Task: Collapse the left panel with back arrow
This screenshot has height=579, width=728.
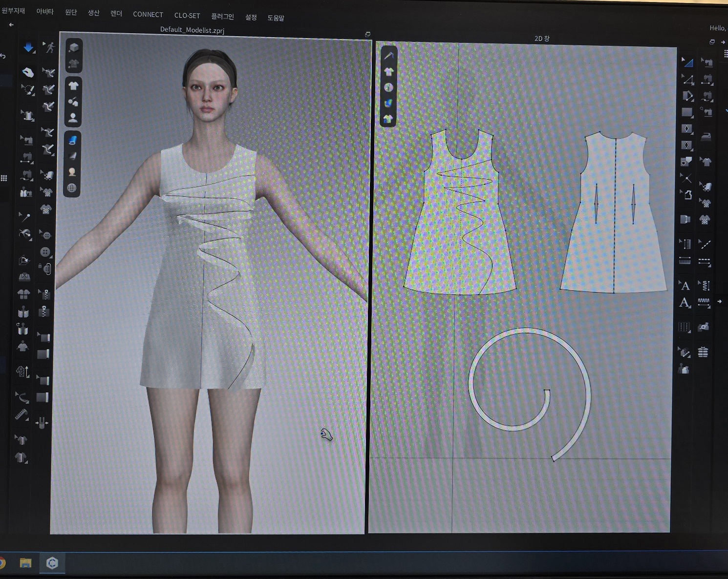Action: [x=11, y=24]
